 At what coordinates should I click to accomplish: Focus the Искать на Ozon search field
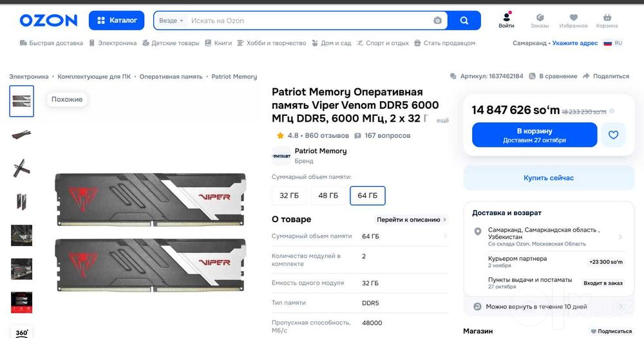(x=308, y=21)
